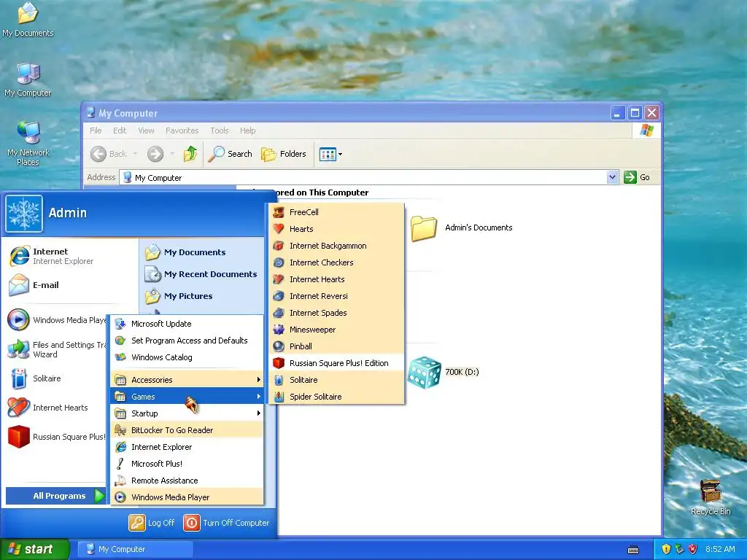Viewport: 747px width, 560px height.
Task: Click Search toolbar button in My Computer
Action: (x=231, y=154)
